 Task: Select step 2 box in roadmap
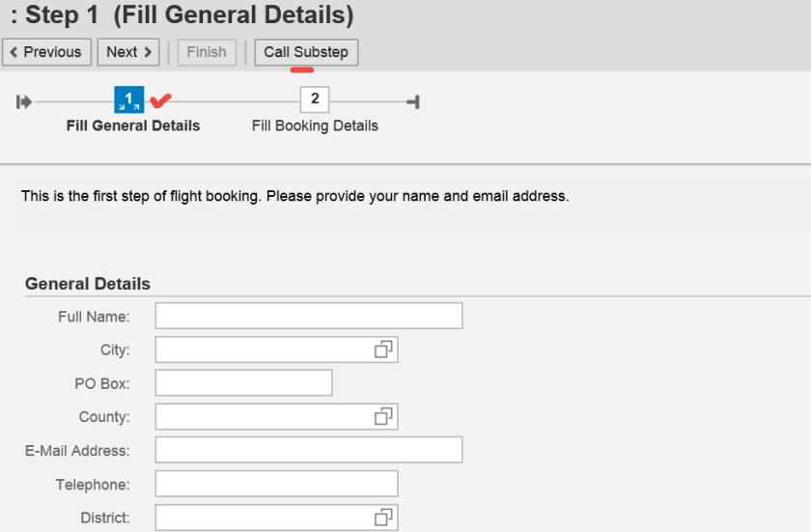315,99
